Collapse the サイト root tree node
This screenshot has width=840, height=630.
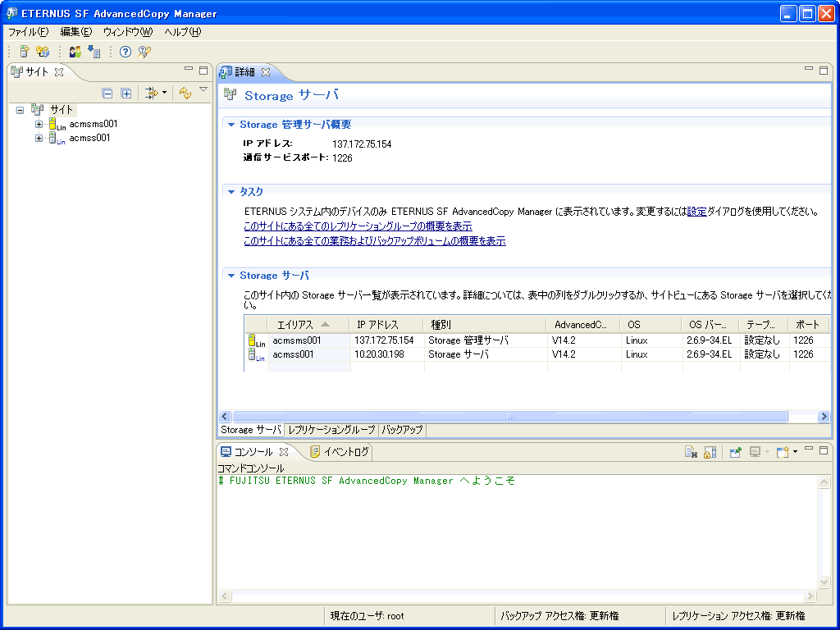(20, 111)
